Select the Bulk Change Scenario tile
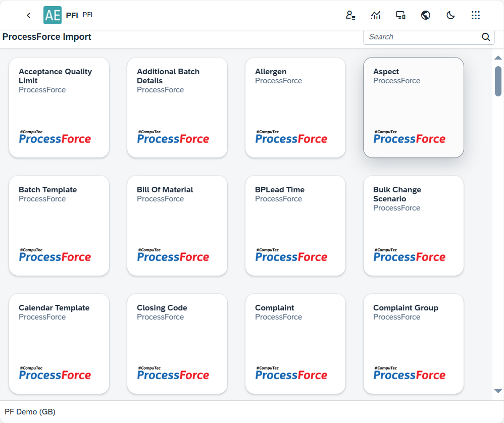504x423 pixels. tap(413, 225)
